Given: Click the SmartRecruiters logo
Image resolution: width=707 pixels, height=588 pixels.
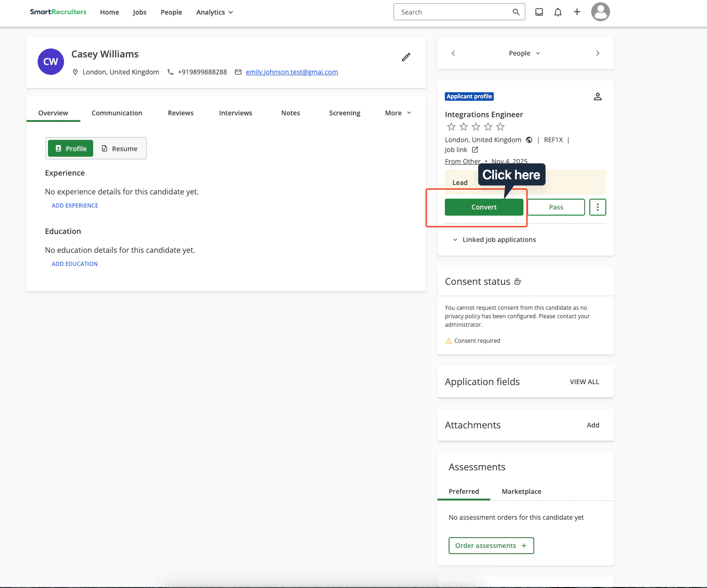Looking at the screenshot, I should click(58, 12).
